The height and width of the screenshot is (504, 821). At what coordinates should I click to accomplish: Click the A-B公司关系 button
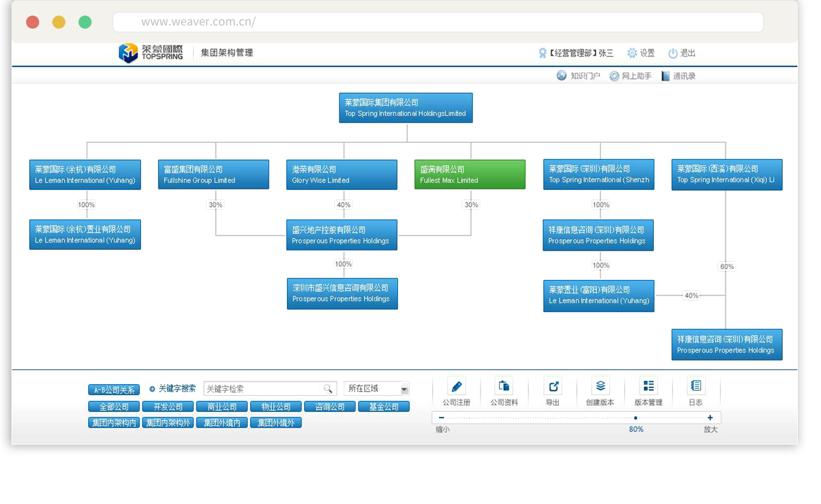pyautogui.click(x=114, y=390)
